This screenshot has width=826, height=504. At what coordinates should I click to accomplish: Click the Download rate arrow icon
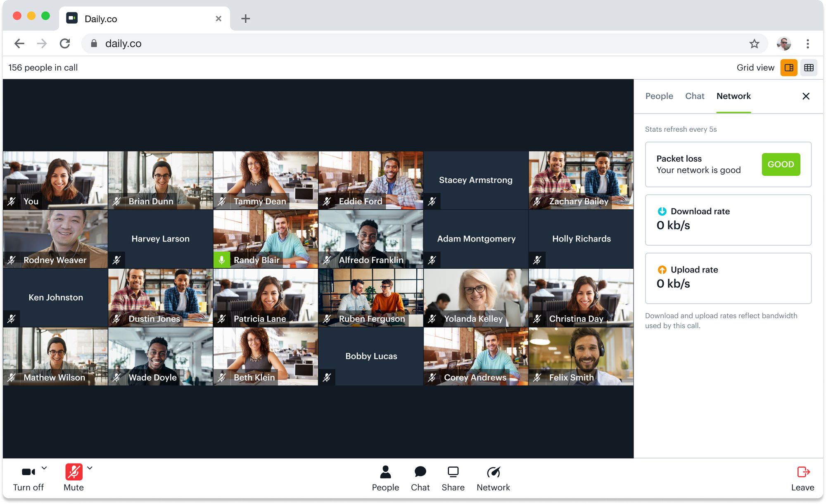coord(662,211)
